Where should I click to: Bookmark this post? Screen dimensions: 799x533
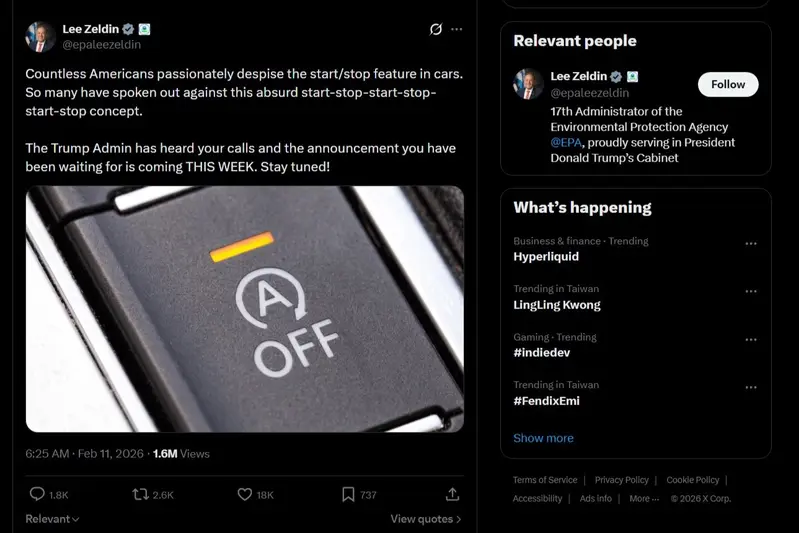click(348, 494)
